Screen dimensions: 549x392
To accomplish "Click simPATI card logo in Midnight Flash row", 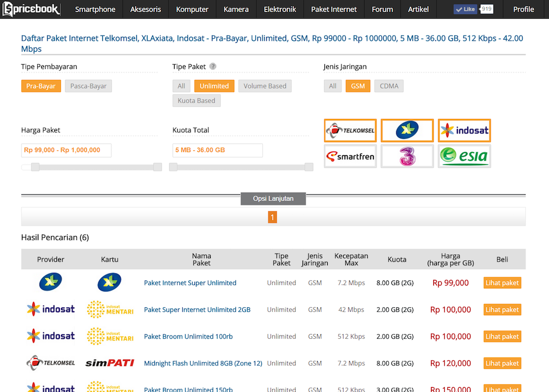I will [110, 363].
